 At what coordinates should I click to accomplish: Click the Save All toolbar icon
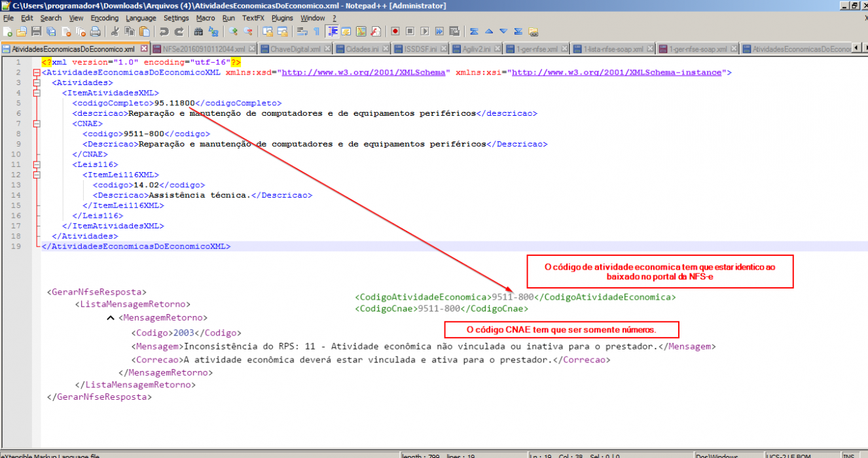[x=51, y=31]
